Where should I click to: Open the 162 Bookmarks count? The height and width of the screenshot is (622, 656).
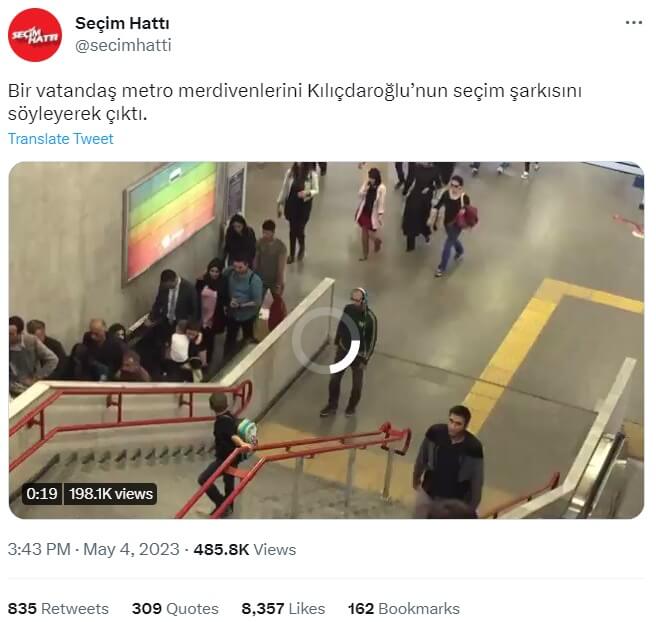[x=404, y=609]
